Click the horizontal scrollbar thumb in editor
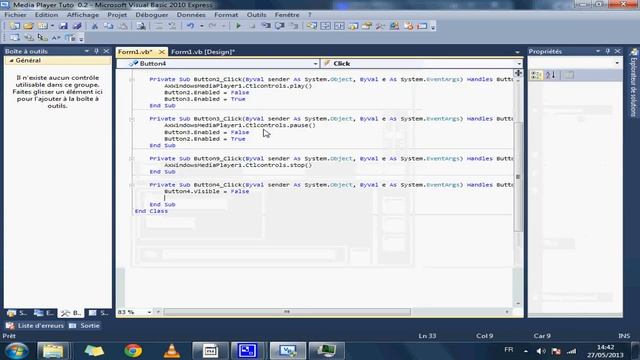This screenshot has height=360, width=640. [287, 312]
